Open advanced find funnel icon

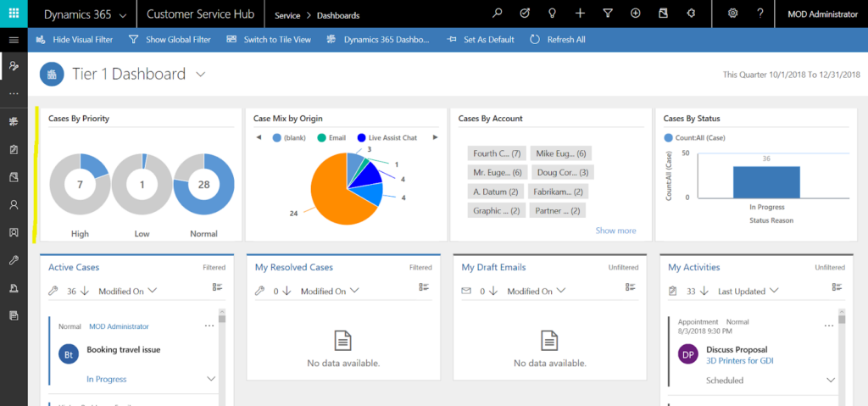click(x=608, y=14)
